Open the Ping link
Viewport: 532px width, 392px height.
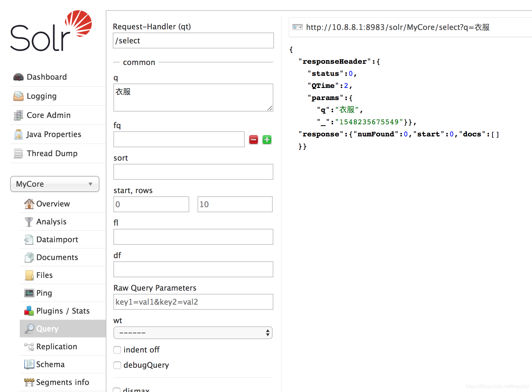coord(44,293)
